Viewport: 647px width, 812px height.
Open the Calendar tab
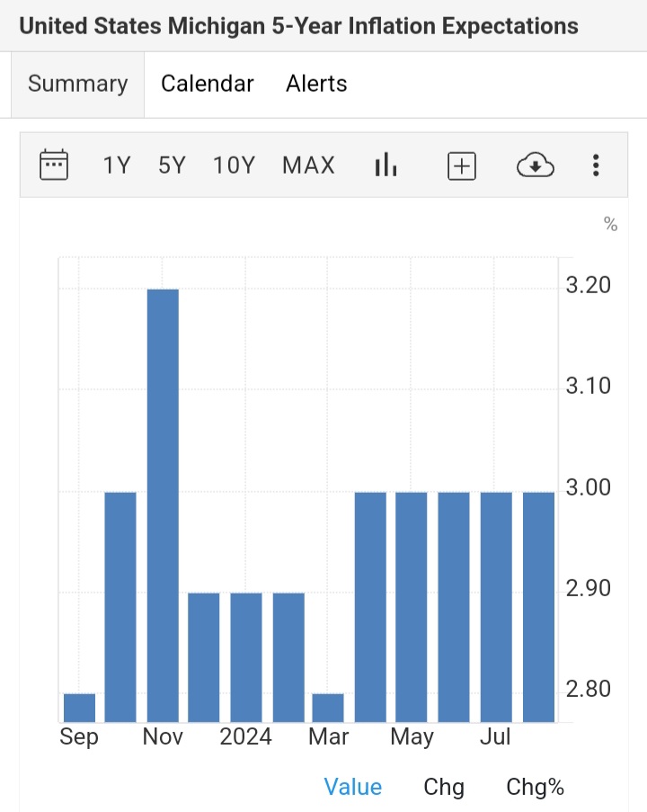click(x=207, y=84)
